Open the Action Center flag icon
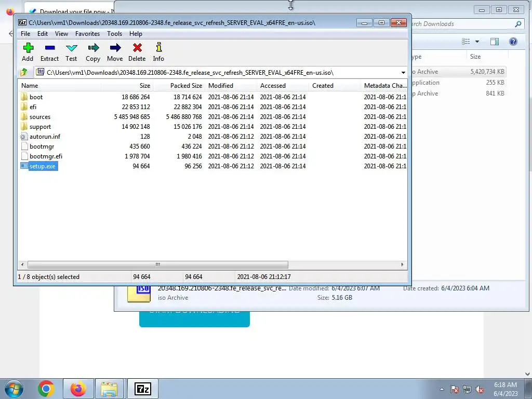This screenshot has height=399, width=532. pos(455,389)
